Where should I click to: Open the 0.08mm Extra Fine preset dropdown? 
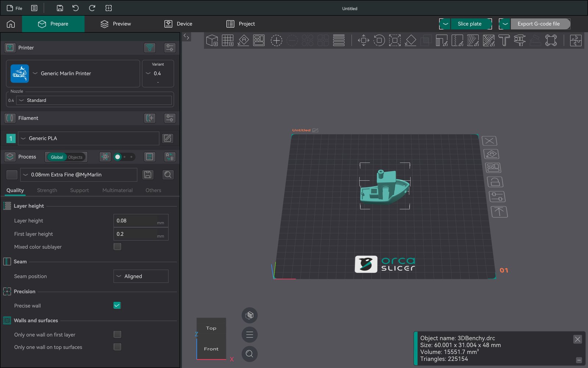79,175
